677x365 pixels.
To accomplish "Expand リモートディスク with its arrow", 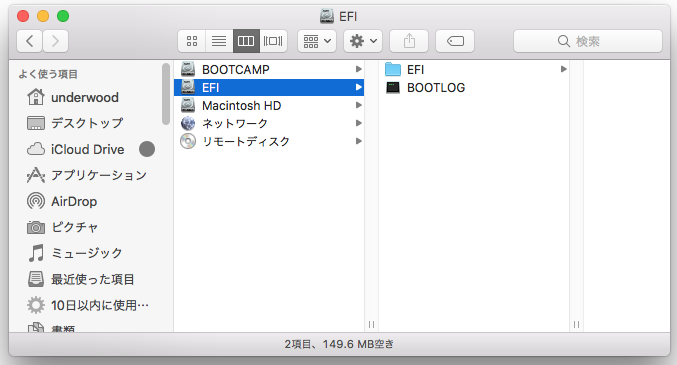I will tap(358, 141).
